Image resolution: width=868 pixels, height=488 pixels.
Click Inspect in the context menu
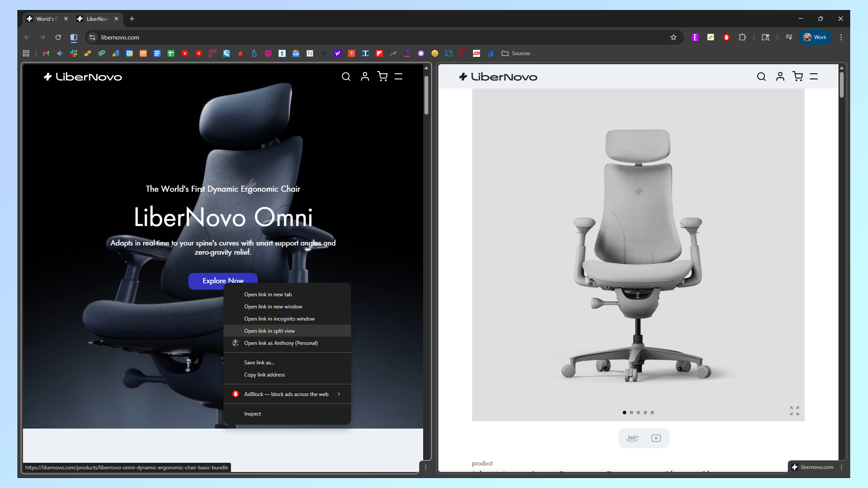(252, 414)
